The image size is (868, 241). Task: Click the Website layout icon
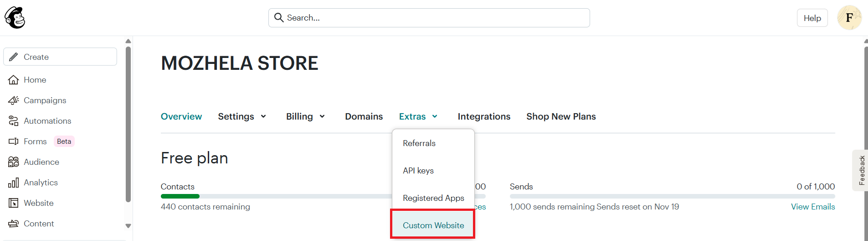(14, 203)
